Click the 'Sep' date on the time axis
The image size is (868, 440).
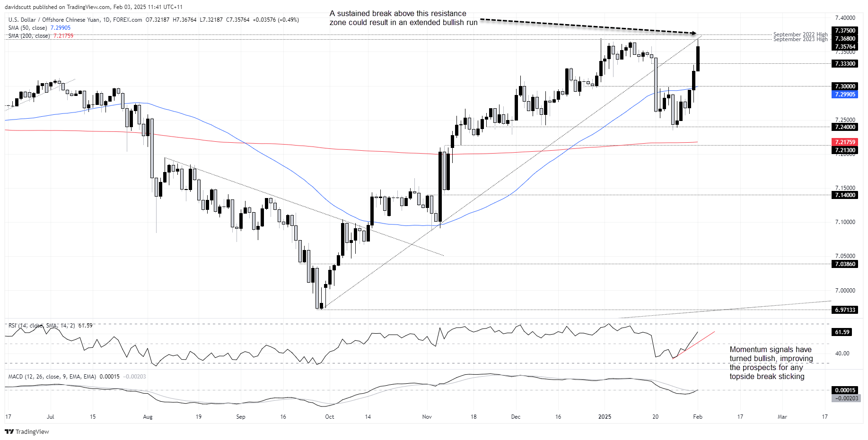tap(241, 417)
